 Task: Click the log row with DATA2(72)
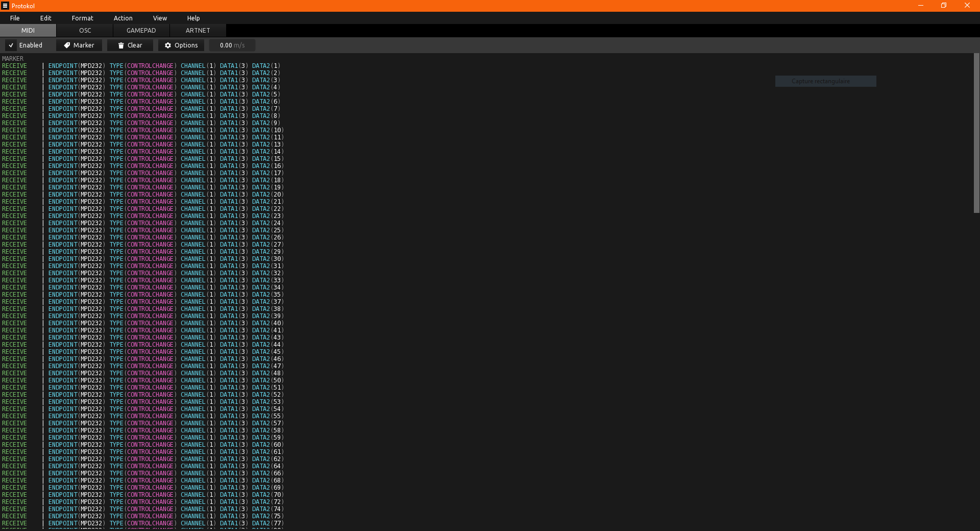(x=143, y=502)
